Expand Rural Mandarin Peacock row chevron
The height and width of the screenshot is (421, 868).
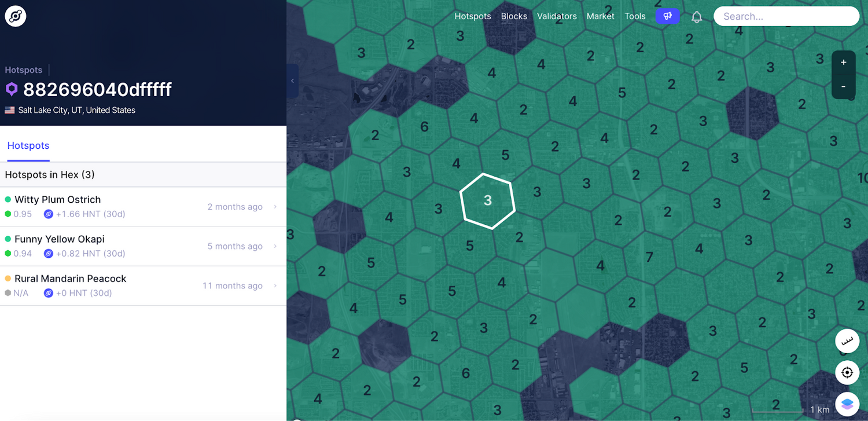275,285
